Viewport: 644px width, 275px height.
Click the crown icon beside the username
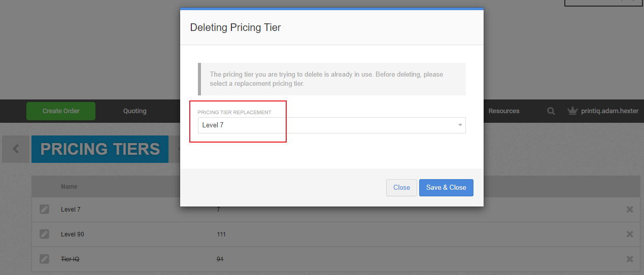(x=573, y=111)
